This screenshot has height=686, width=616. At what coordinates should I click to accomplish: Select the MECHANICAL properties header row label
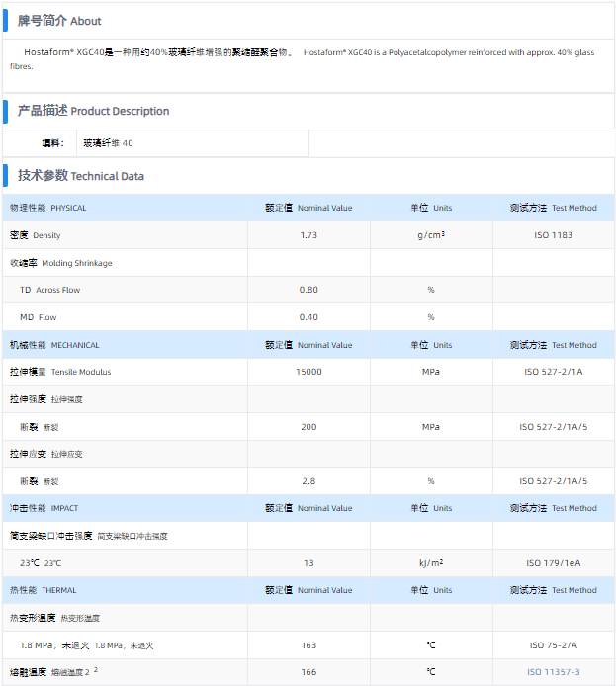tap(54, 345)
